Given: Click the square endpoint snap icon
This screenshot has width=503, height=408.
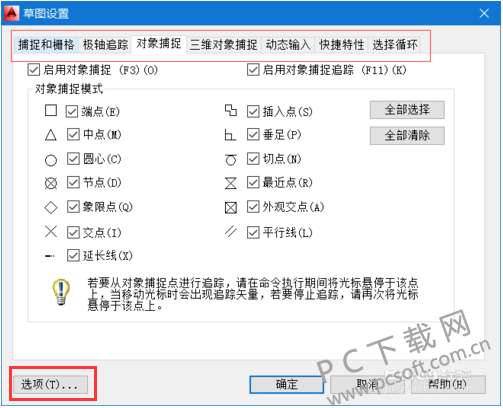Looking at the screenshot, I should coord(51,110).
